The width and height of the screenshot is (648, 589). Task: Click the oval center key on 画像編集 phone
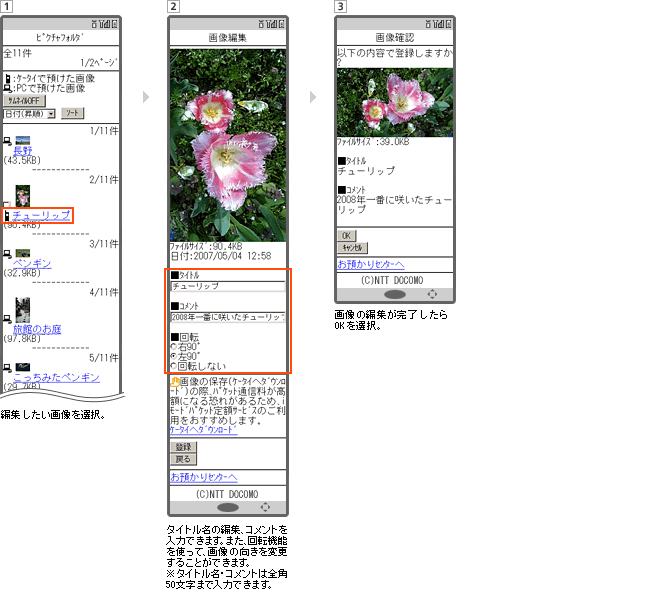(228, 507)
